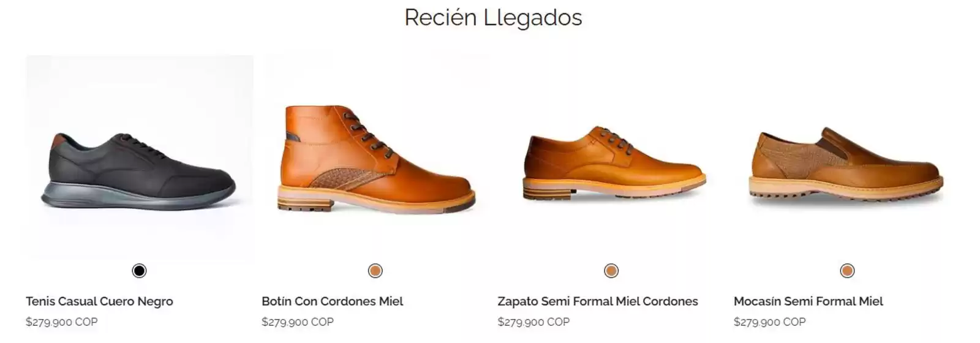The height and width of the screenshot is (343, 980).
Task: Click the dark laces on the ankle boot
Action: point(367,132)
